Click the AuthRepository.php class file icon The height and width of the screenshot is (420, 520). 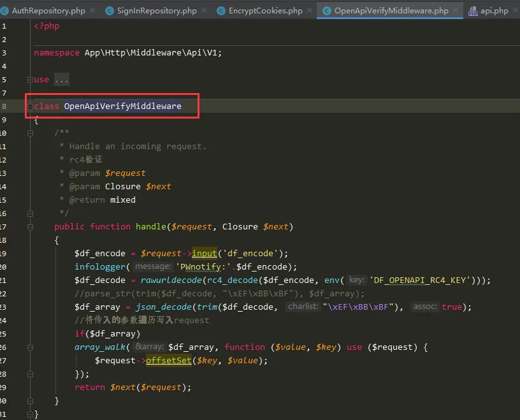click(x=4, y=11)
